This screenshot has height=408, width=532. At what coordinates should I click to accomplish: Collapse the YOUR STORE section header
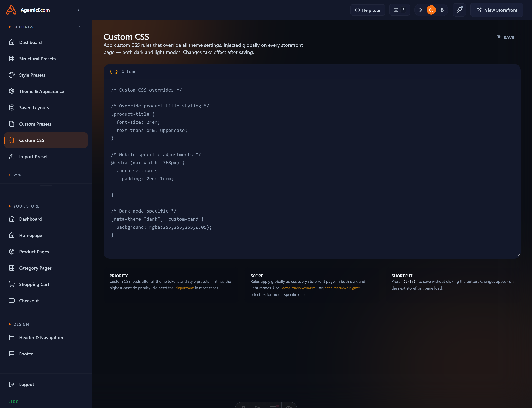(26, 206)
